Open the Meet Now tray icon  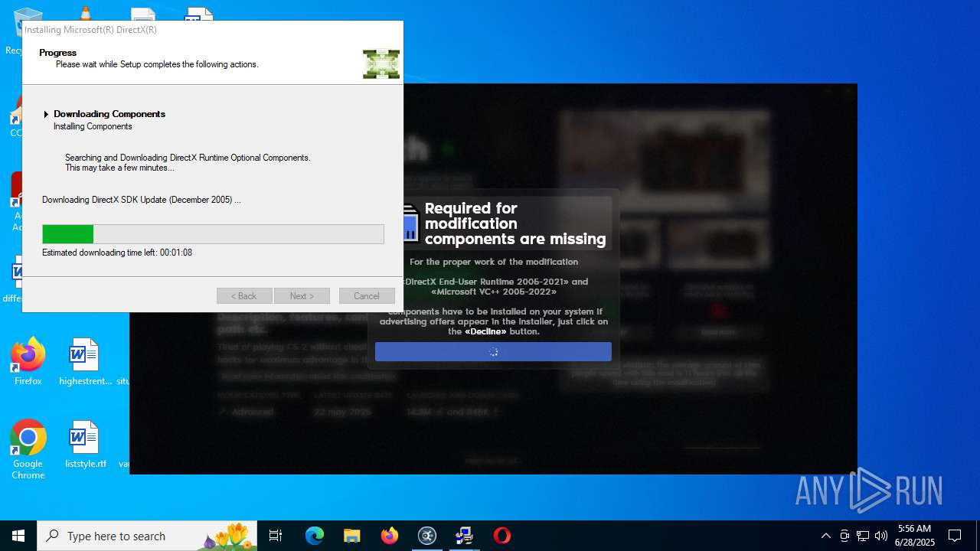(x=844, y=536)
